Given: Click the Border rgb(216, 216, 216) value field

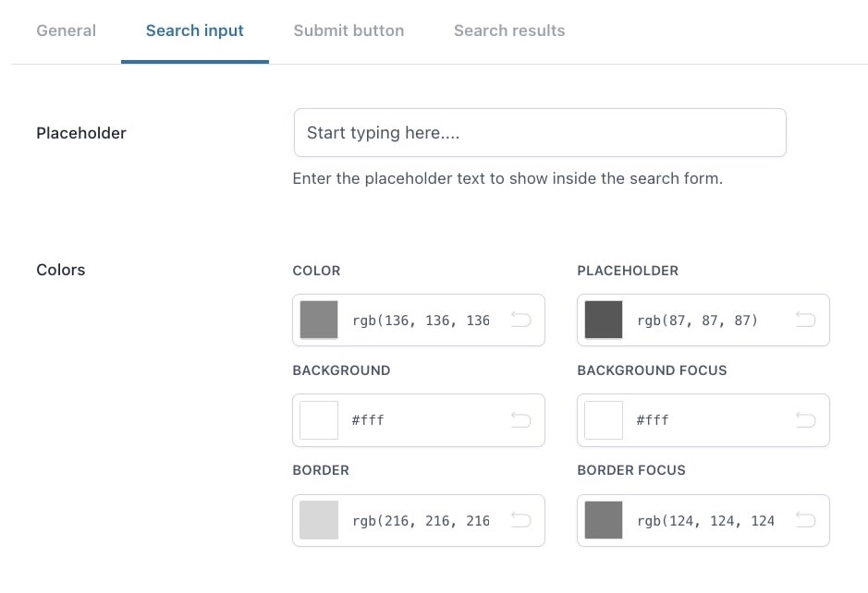Looking at the screenshot, I should (422, 521).
